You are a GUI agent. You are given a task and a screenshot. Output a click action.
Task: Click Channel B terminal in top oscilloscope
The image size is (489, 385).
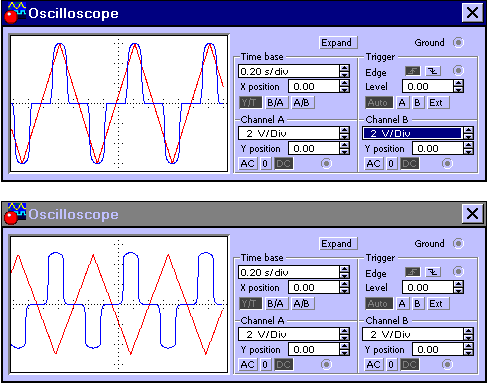pos(447,164)
